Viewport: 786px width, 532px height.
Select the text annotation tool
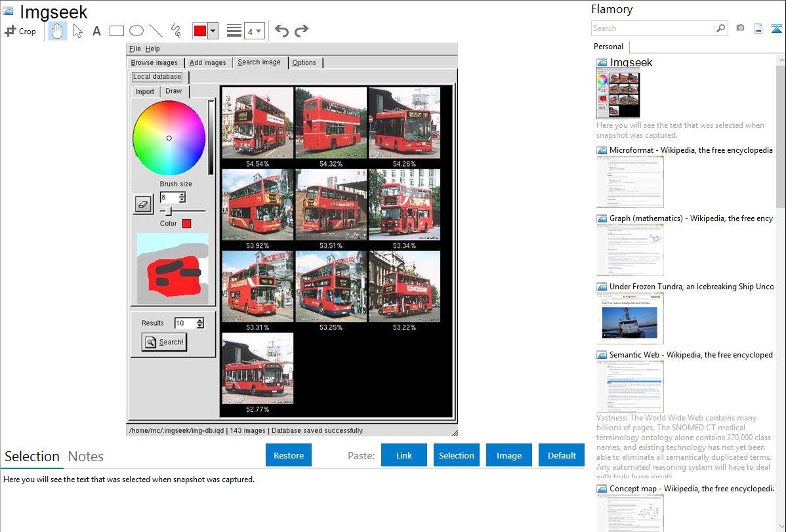coord(96,31)
